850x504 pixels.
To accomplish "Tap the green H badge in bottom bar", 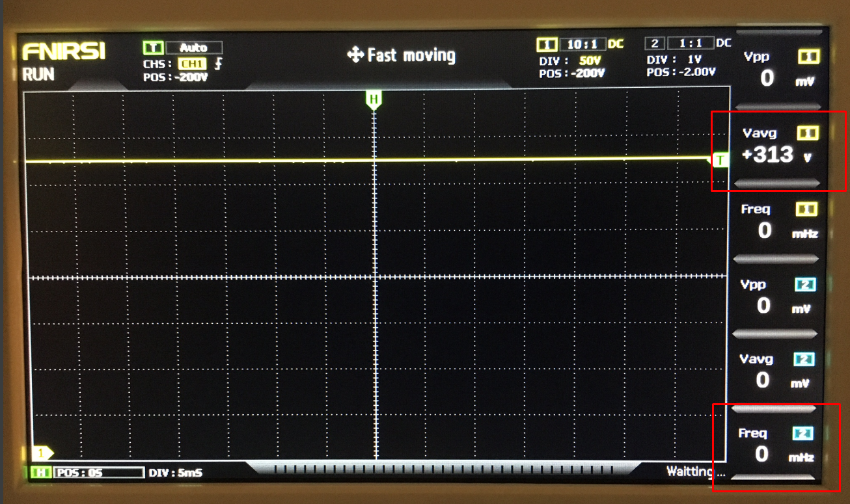I will pyautogui.click(x=40, y=473).
